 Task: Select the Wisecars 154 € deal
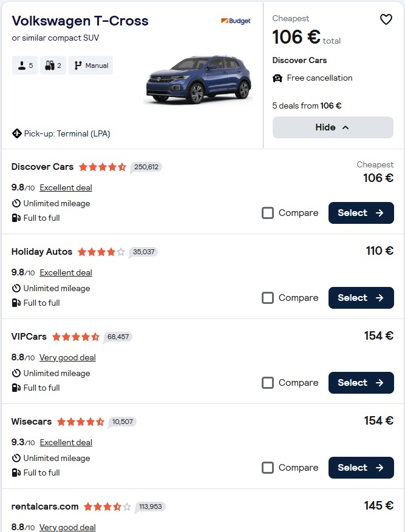coord(361,468)
